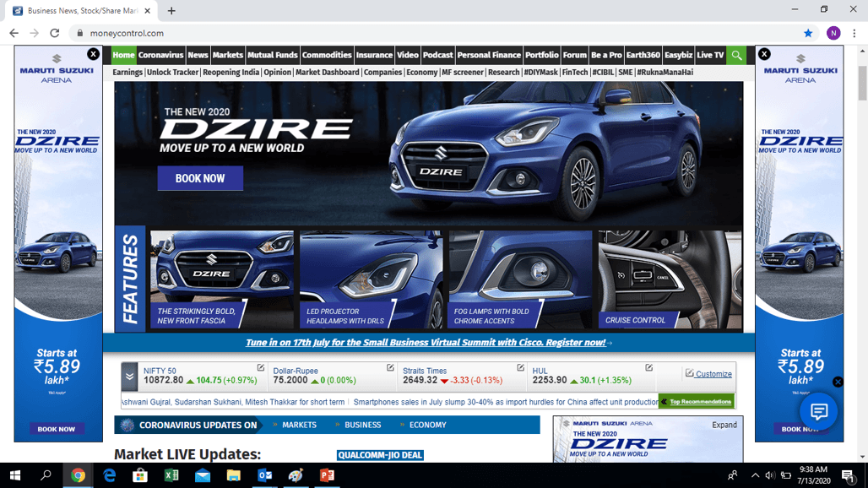Edit the Dollar-Rupee ticker widget
Screen dimensions: 868x488
pos(390,367)
